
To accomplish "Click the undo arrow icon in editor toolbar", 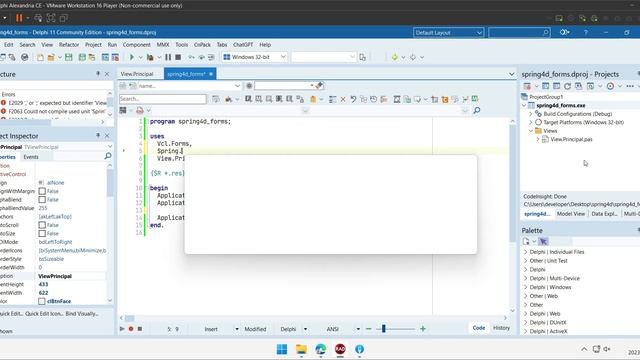I will pyautogui.click(x=353, y=99).
